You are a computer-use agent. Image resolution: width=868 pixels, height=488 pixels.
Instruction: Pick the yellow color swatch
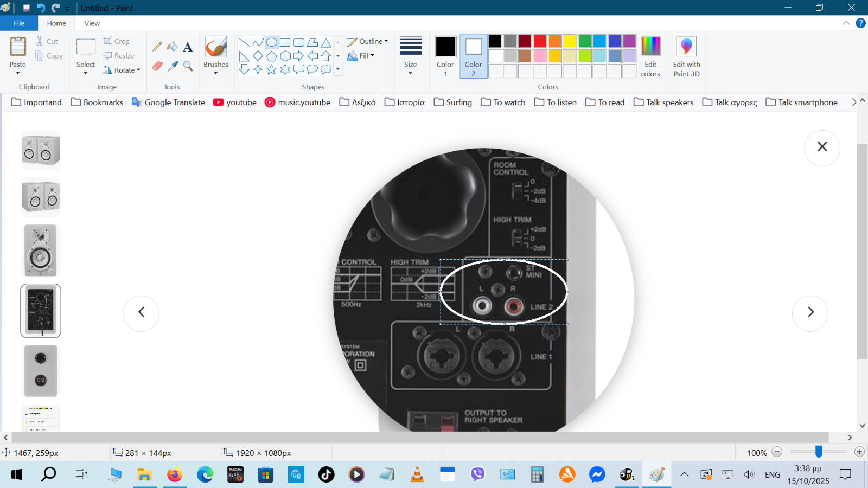pos(570,42)
